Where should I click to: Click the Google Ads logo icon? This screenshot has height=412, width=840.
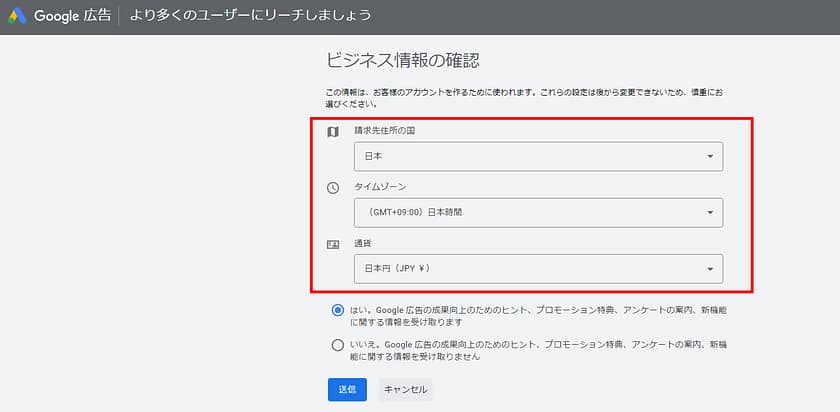[18, 16]
